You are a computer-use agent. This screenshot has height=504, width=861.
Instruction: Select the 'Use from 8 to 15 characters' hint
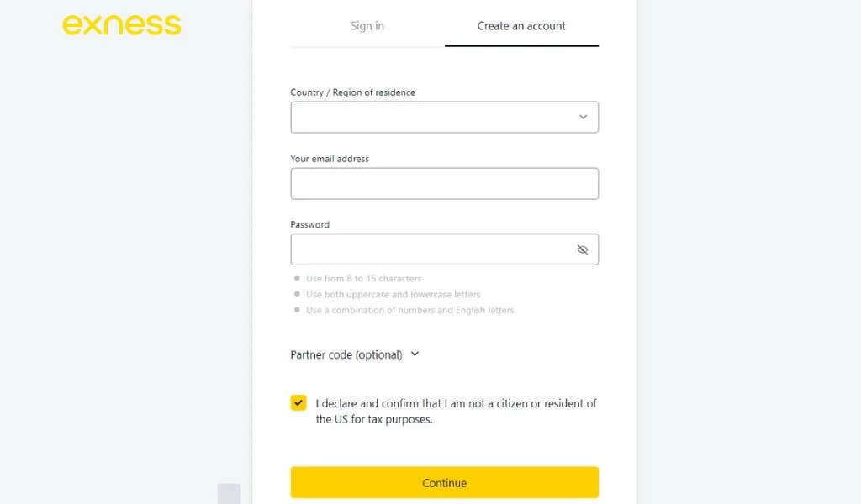pos(363,278)
